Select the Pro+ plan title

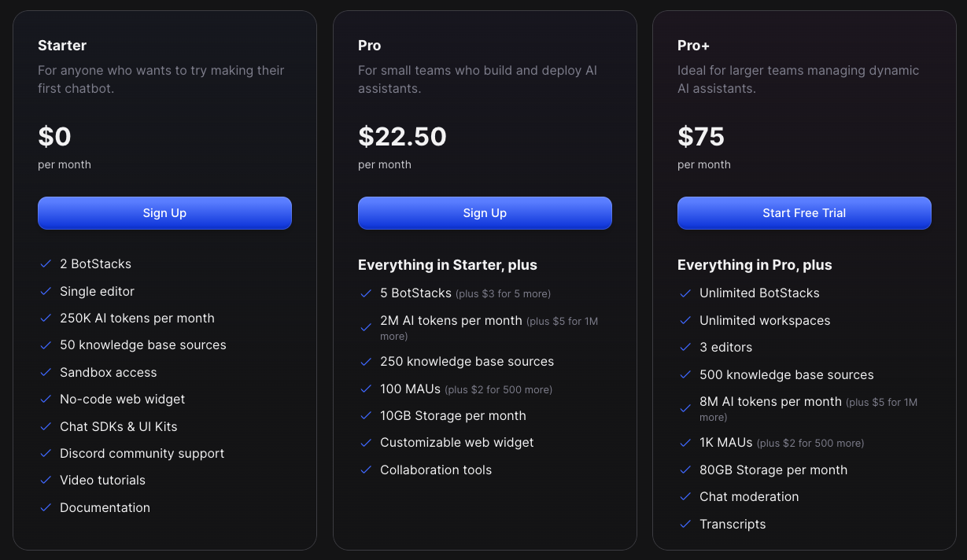[x=694, y=46]
